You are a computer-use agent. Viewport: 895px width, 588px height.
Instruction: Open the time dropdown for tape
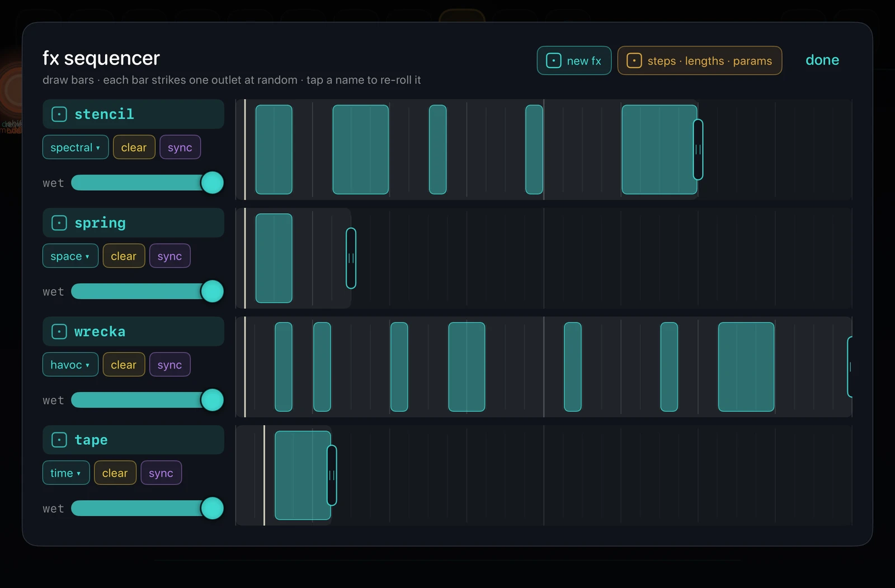pyautogui.click(x=66, y=473)
